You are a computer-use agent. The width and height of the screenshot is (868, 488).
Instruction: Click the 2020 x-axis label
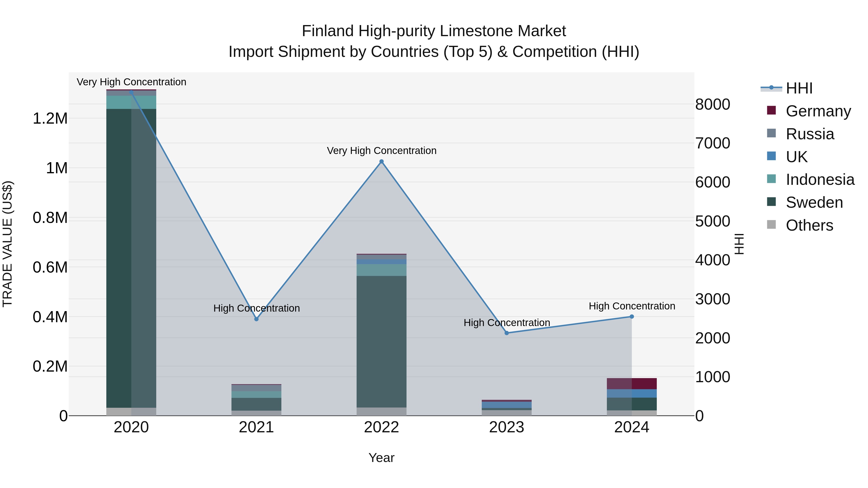pos(131,427)
